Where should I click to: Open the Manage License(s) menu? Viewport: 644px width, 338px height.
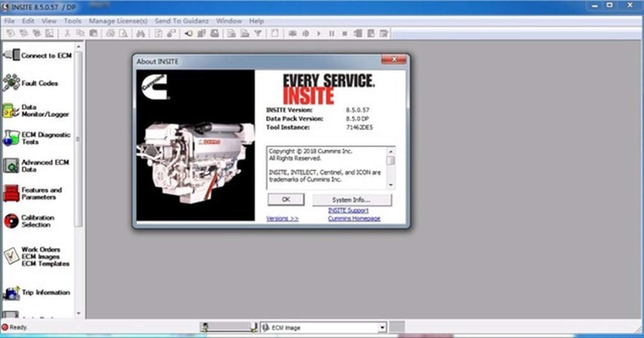click(x=118, y=21)
